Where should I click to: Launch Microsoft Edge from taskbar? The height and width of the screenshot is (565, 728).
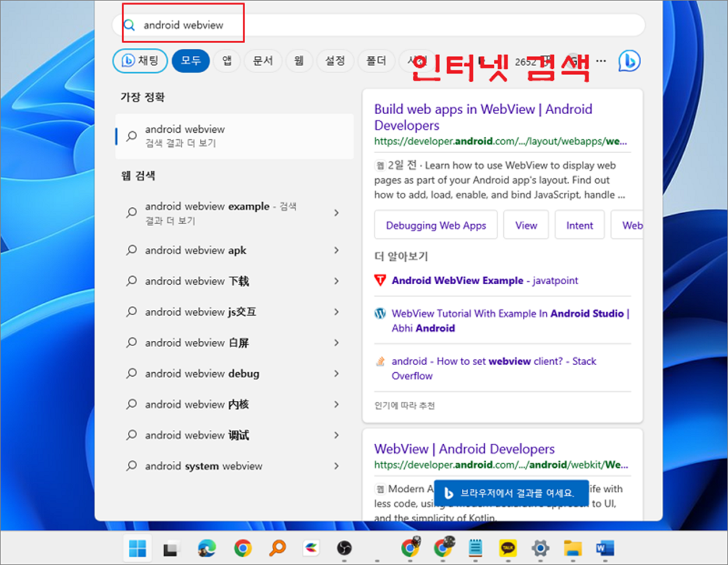pyautogui.click(x=207, y=548)
